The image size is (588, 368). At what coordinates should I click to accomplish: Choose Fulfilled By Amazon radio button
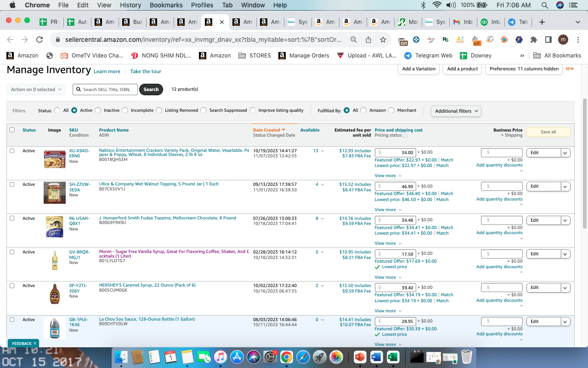pos(363,110)
